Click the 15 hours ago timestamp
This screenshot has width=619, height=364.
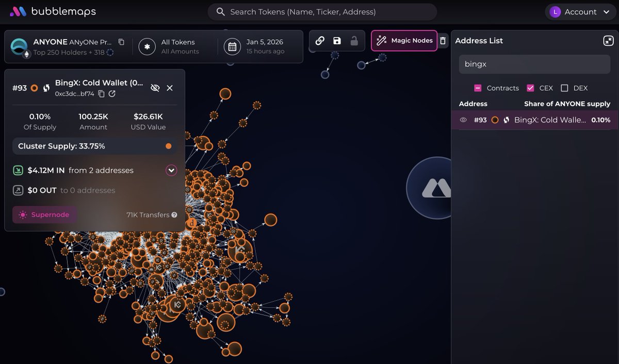pos(265,52)
